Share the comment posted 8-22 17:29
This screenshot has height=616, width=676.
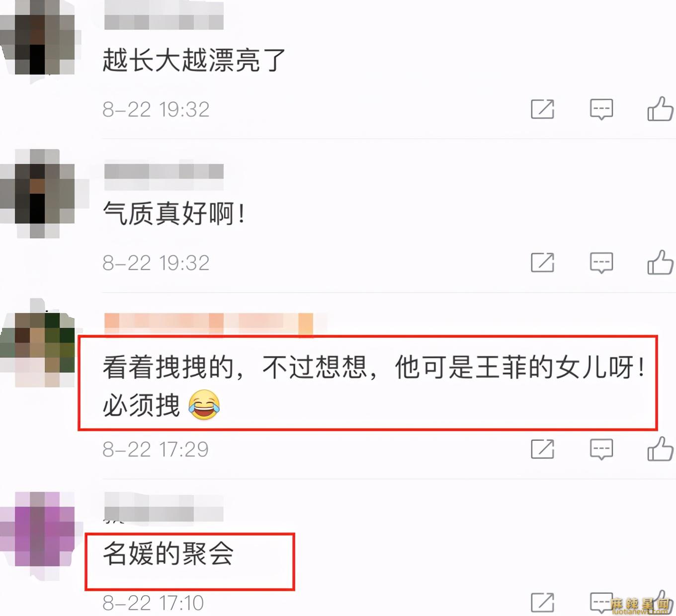coord(542,450)
